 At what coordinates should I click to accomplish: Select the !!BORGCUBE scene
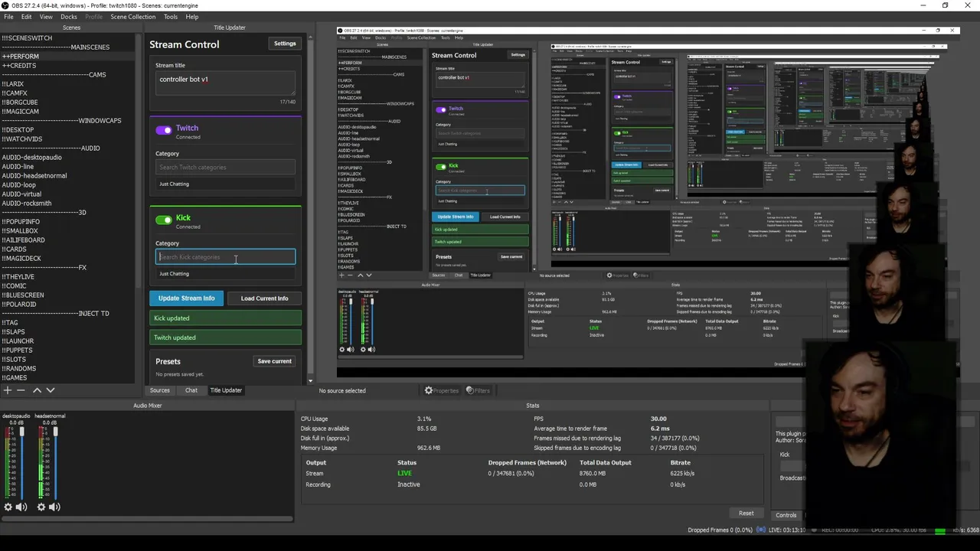click(69, 103)
